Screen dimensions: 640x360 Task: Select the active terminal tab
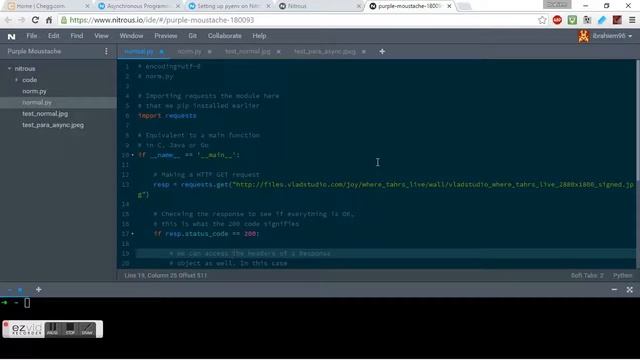15,290
